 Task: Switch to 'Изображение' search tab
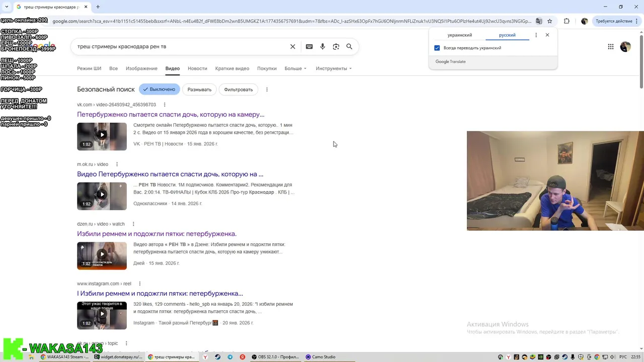click(x=141, y=68)
